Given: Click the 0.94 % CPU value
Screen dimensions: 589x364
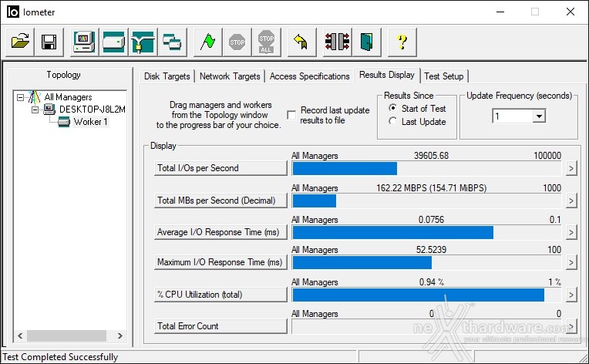Looking at the screenshot, I should 431,281.
